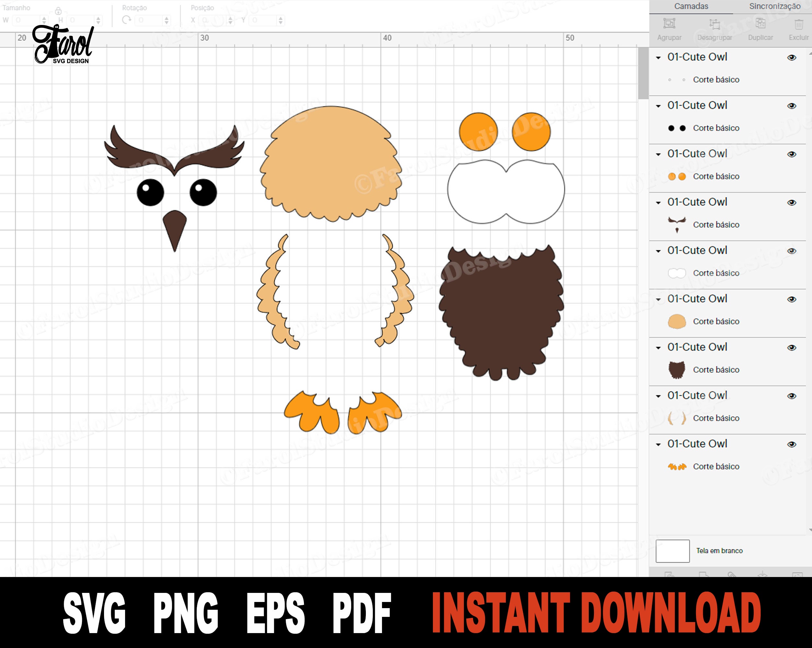Click the Agrupar (group) icon
Viewport: 812px width, 648px height.
click(x=669, y=24)
